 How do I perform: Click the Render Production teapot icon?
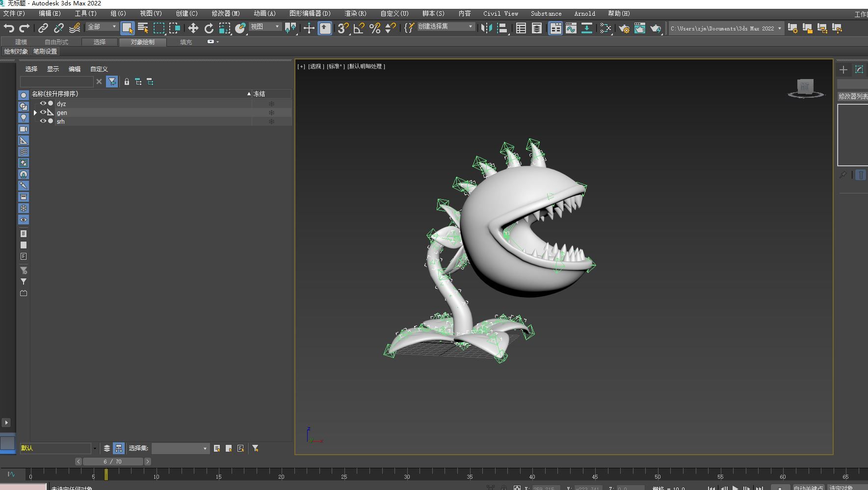tap(656, 28)
